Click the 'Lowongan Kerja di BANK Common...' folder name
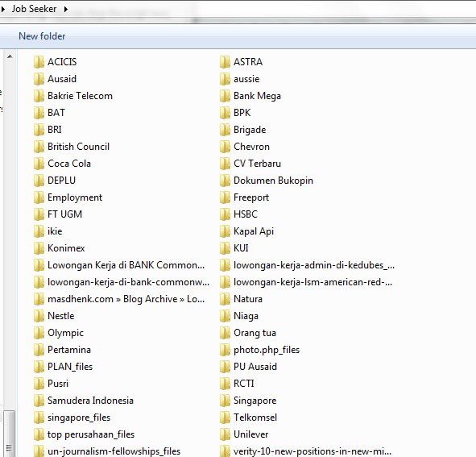 tap(126, 265)
